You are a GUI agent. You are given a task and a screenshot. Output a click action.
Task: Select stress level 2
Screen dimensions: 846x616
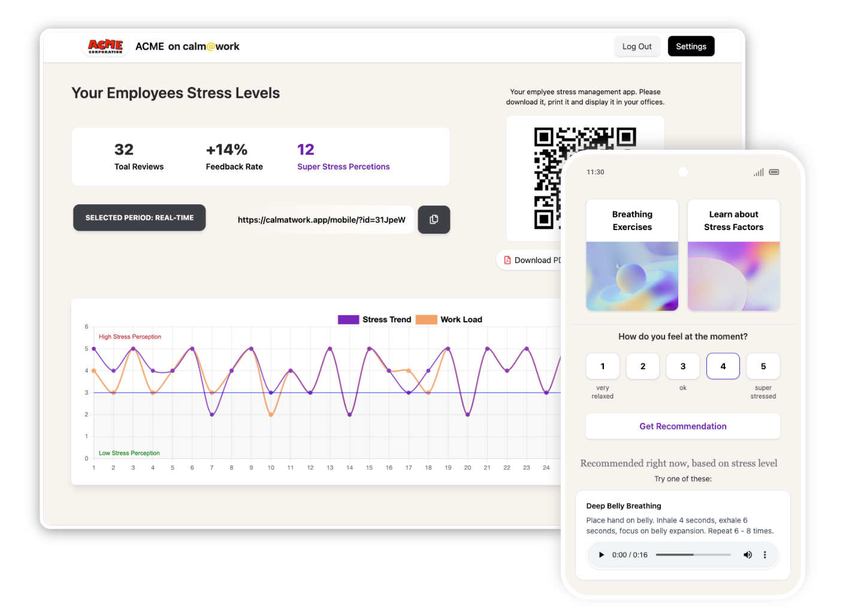(642, 366)
